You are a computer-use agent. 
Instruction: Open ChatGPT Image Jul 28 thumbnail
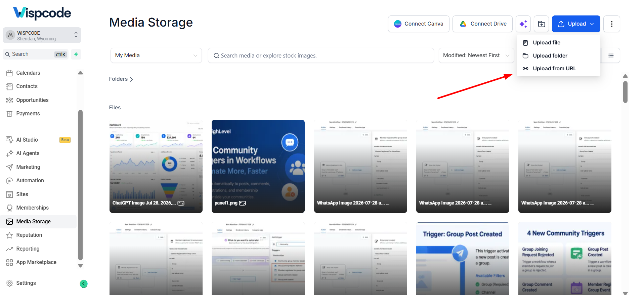pos(156,166)
